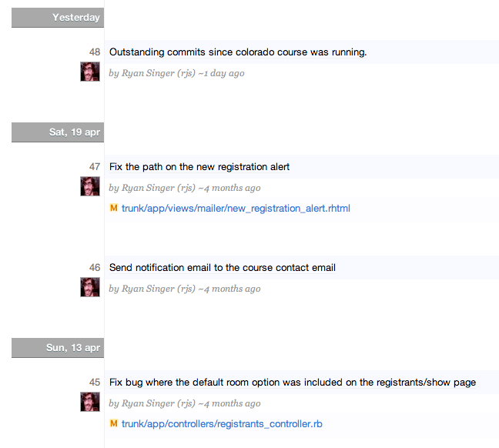
Task: Click Ryan Singer's avatar on commit 47
Action: 90,186
